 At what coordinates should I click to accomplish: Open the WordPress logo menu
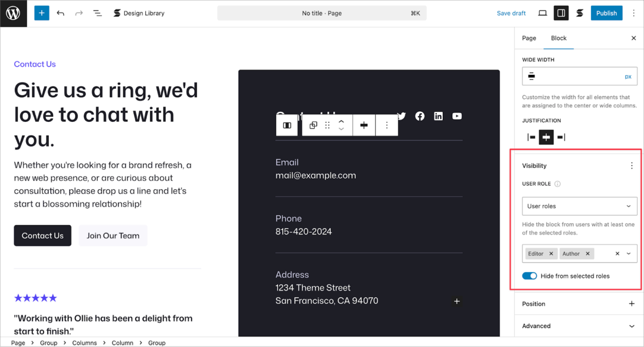(13, 13)
